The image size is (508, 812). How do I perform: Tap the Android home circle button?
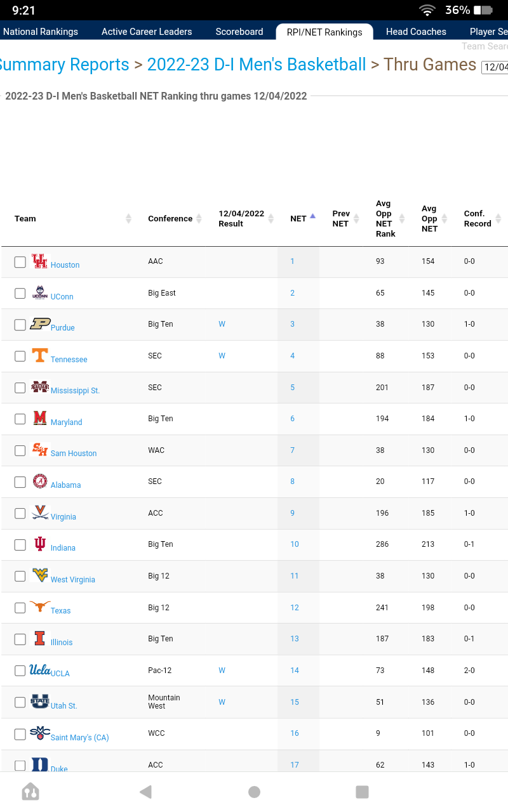click(x=254, y=791)
